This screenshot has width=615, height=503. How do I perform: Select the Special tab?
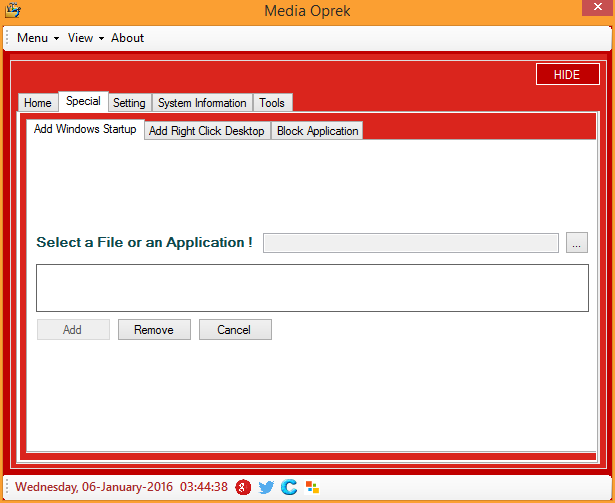click(x=83, y=101)
